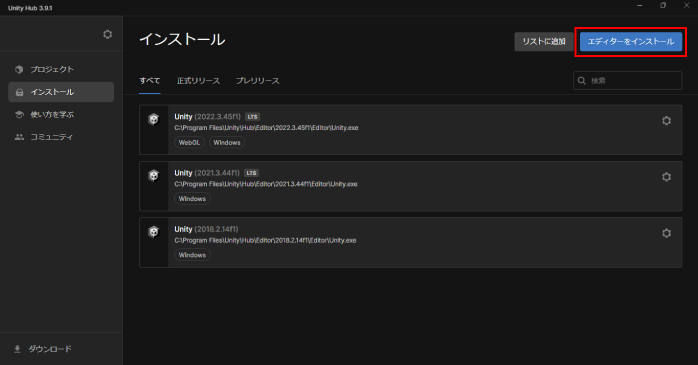Switch to the プレリリース tab
Screen dimensions: 698x365
[258, 81]
